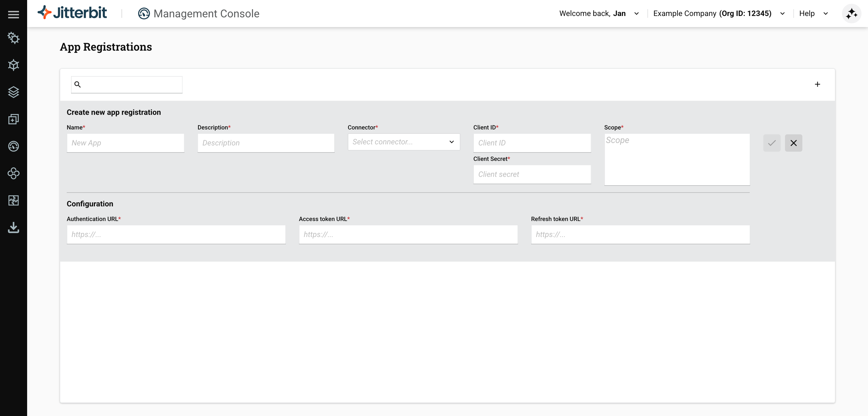Open the Management Console gauge sidebar icon
Viewport: 868px width, 416px height.
click(14, 146)
